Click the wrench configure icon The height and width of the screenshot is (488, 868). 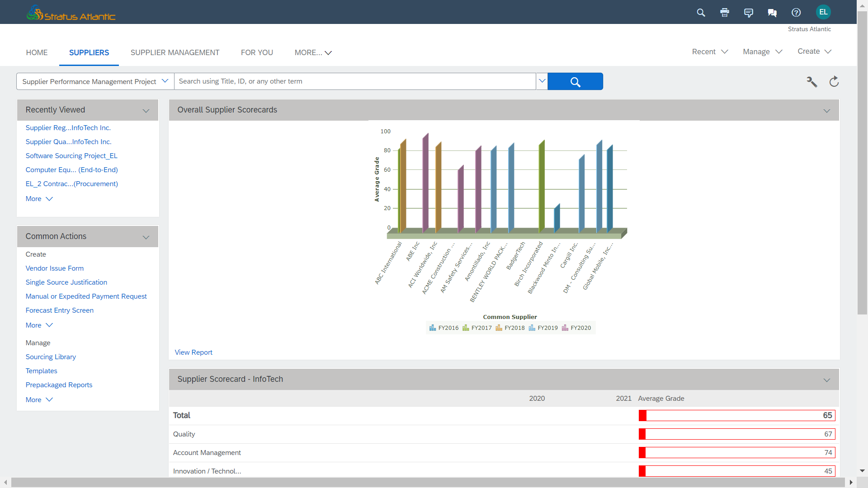point(812,82)
